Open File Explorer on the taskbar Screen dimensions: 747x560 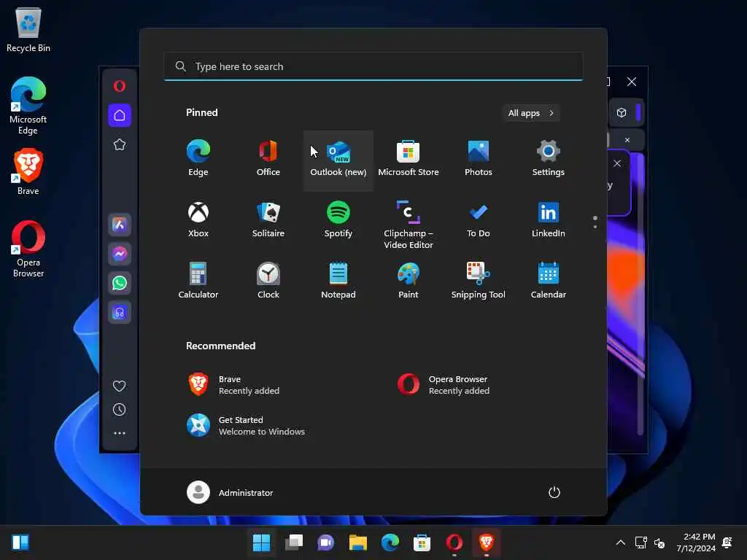pyautogui.click(x=357, y=542)
